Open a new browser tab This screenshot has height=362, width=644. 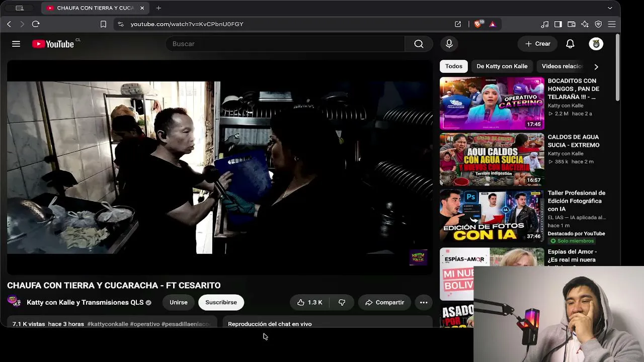tap(158, 8)
